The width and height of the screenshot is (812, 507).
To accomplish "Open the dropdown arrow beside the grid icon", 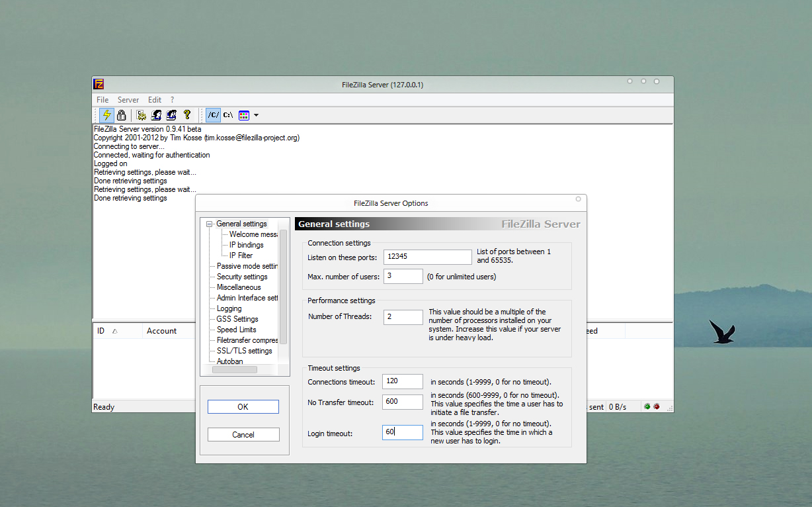I will [256, 115].
